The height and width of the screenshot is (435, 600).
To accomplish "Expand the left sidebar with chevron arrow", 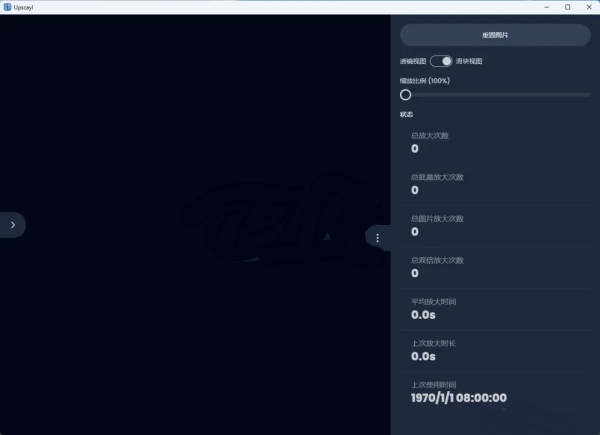I will point(13,225).
